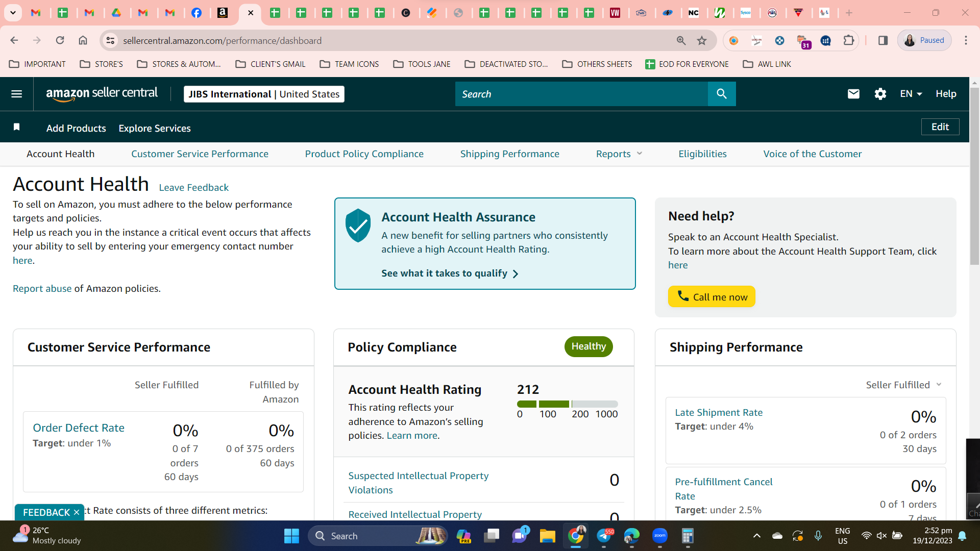Click the Account Health Assurance shield icon
Viewport: 980px width, 551px height.
click(358, 225)
